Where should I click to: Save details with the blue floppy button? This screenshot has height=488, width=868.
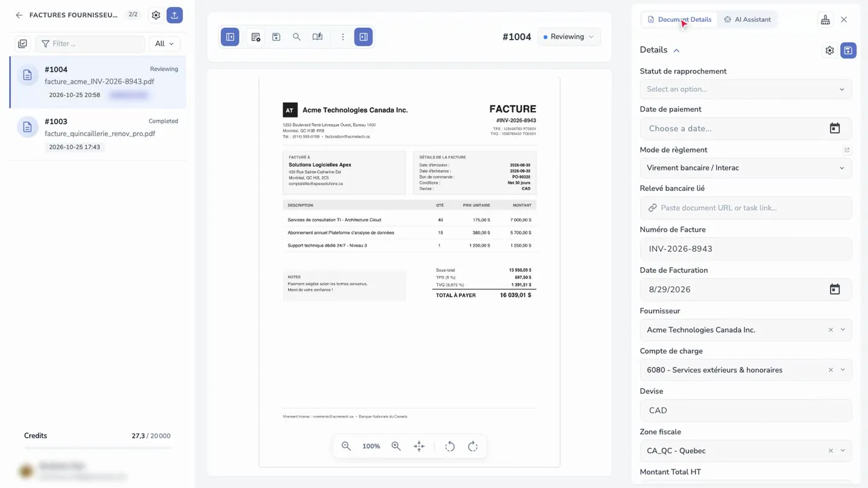pyautogui.click(x=848, y=51)
